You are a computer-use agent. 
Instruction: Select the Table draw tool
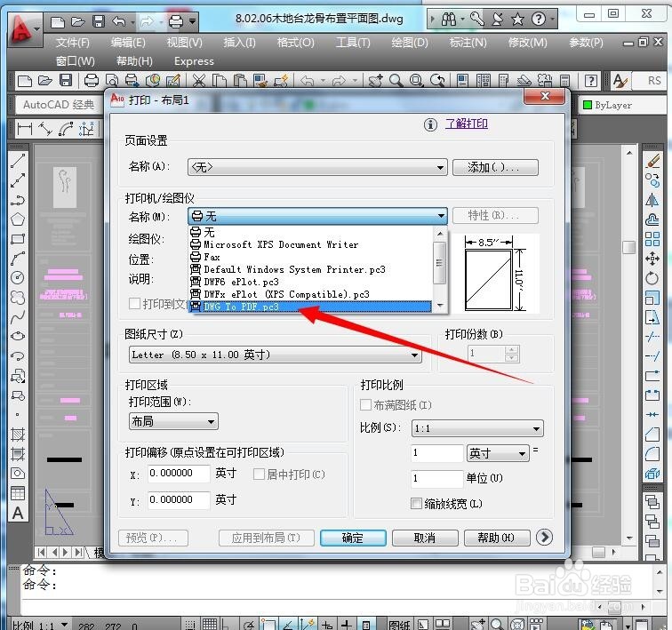pos(18,493)
